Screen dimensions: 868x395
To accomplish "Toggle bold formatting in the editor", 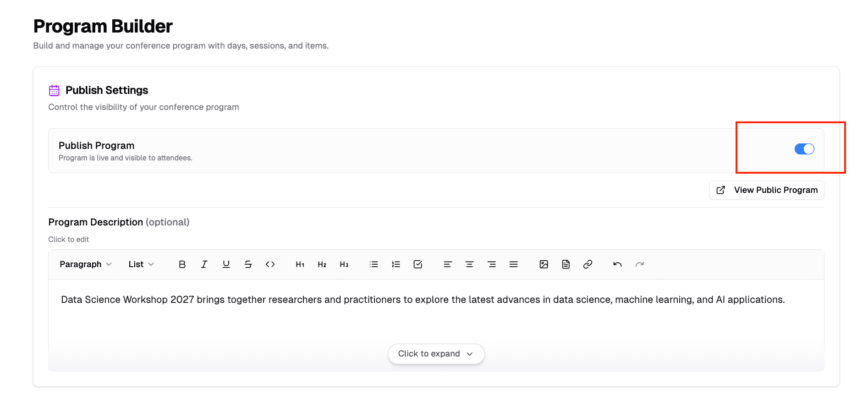I will tap(182, 264).
